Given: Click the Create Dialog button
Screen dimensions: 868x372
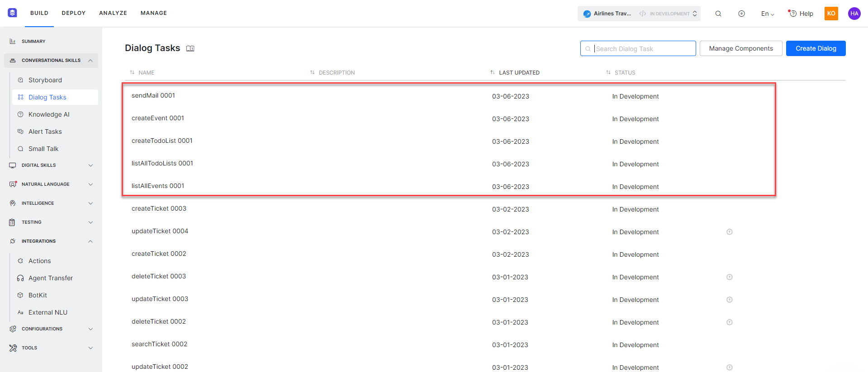Looking at the screenshot, I should [816, 48].
